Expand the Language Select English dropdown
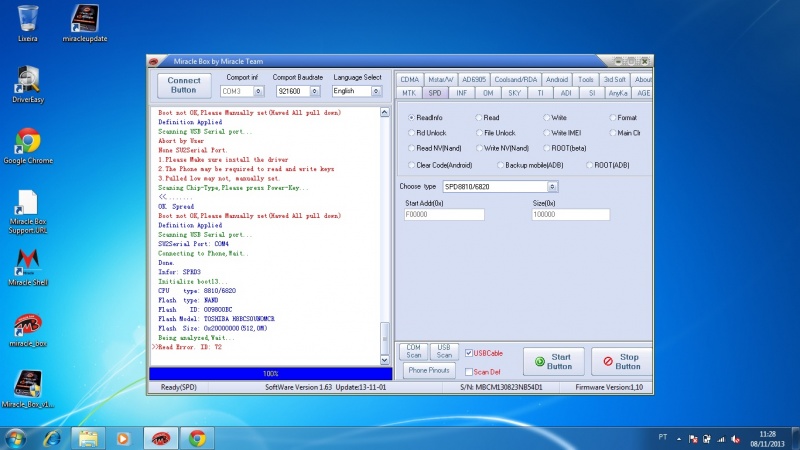Viewport: 800px width, 450px height. (x=376, y=91)
